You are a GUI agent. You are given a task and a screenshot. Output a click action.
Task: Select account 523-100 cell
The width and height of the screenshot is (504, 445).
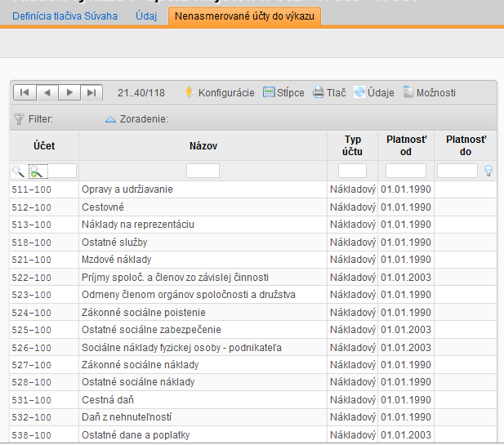tap(44, 295)
